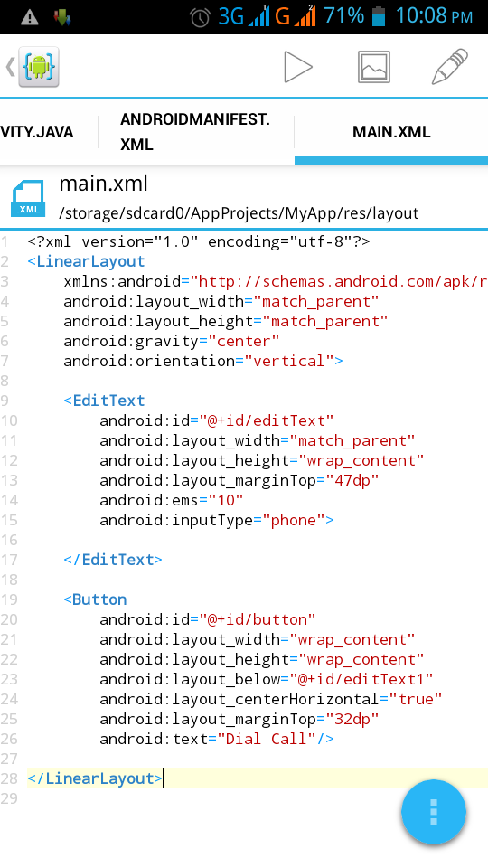488x868 pixels.
Task: Tap the alarm clock status icon
Action: point(200,18)
